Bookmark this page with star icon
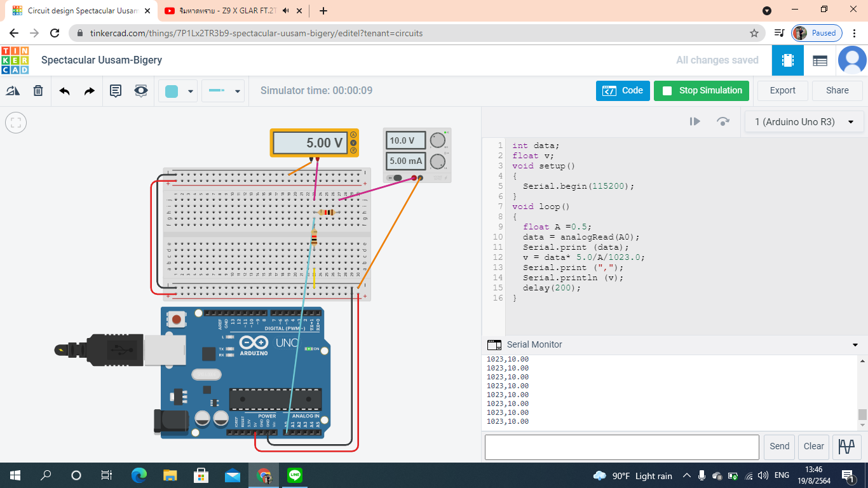 [x=754, y=33]
